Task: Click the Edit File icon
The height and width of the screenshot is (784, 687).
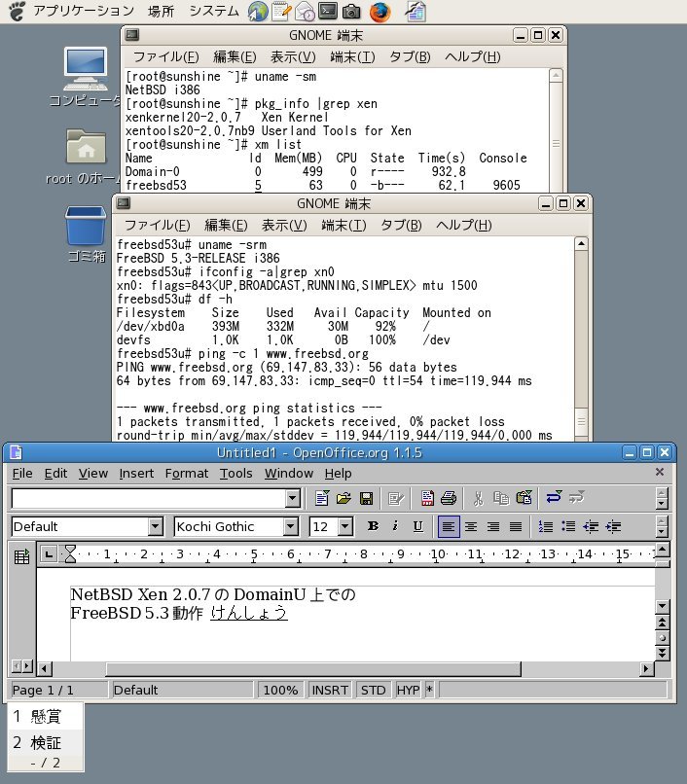Action: [x=396, y=498]
